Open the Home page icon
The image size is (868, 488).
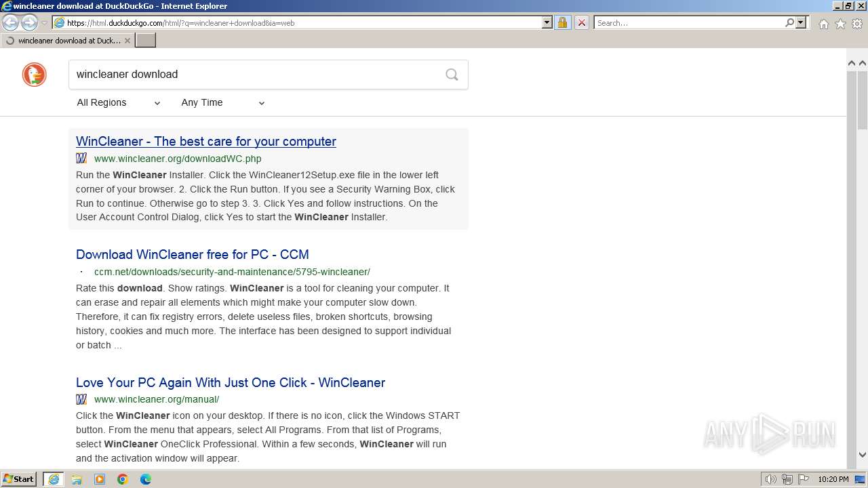click(823, 24)
